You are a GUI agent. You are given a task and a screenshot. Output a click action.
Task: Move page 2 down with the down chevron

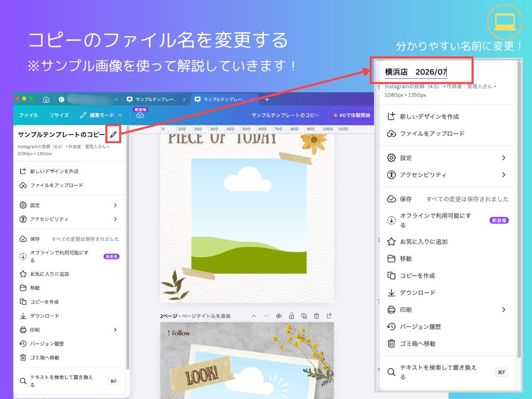point(267,316)
